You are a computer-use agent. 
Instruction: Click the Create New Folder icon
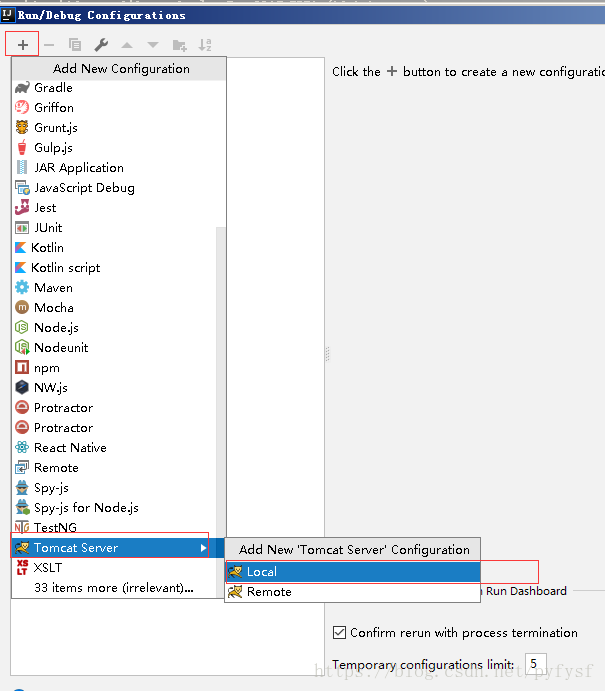pyautogui.click(x=179, y=45)
